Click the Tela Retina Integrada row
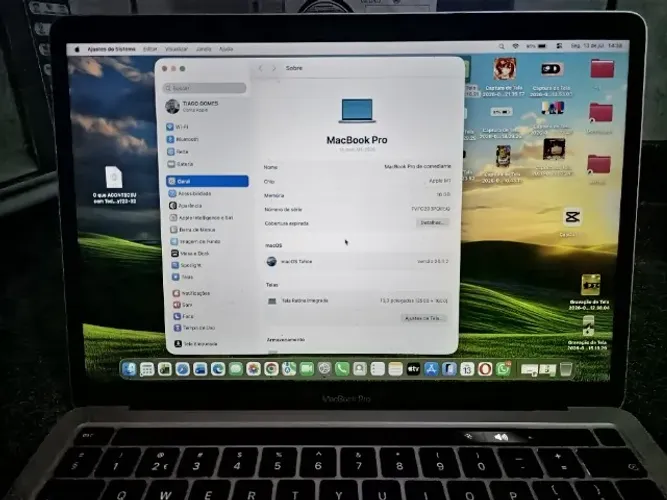This screenshot has height=500, width=667. coord(357,300)
